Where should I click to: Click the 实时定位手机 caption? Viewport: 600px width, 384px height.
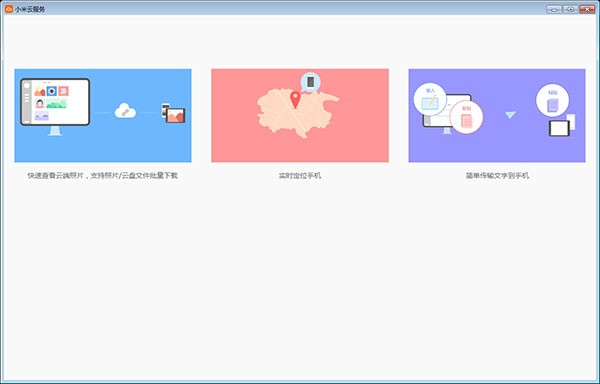[300, 176]
